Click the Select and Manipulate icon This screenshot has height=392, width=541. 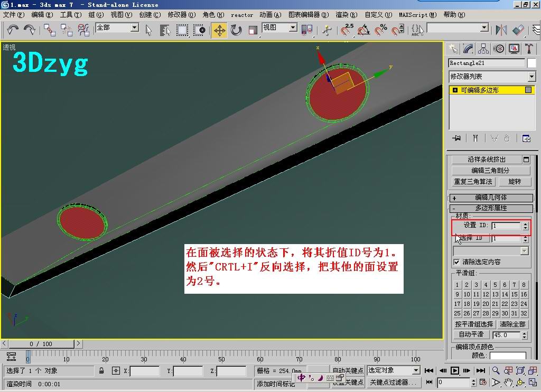tap(327, 30)
